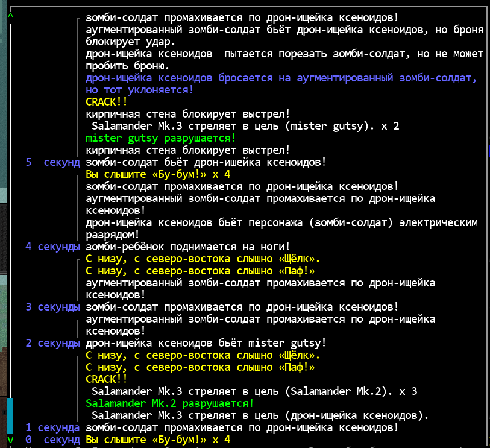Click 'дрон-ищейка ксеноидов пытается порезать зомби-солдат' line
The width and height of the screenshot is (490, 448).
[x=284, y=54]
